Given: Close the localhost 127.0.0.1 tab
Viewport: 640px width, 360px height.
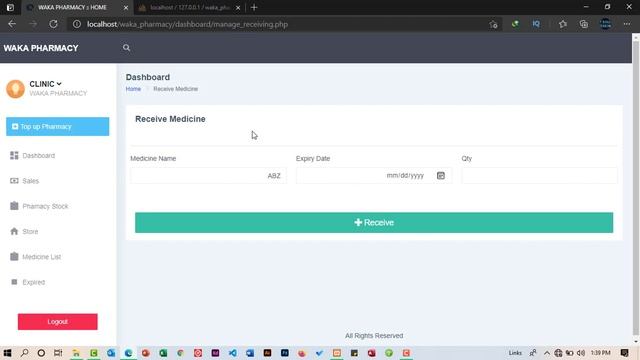Looking at the screenshot, I should [x=238, y=7].
